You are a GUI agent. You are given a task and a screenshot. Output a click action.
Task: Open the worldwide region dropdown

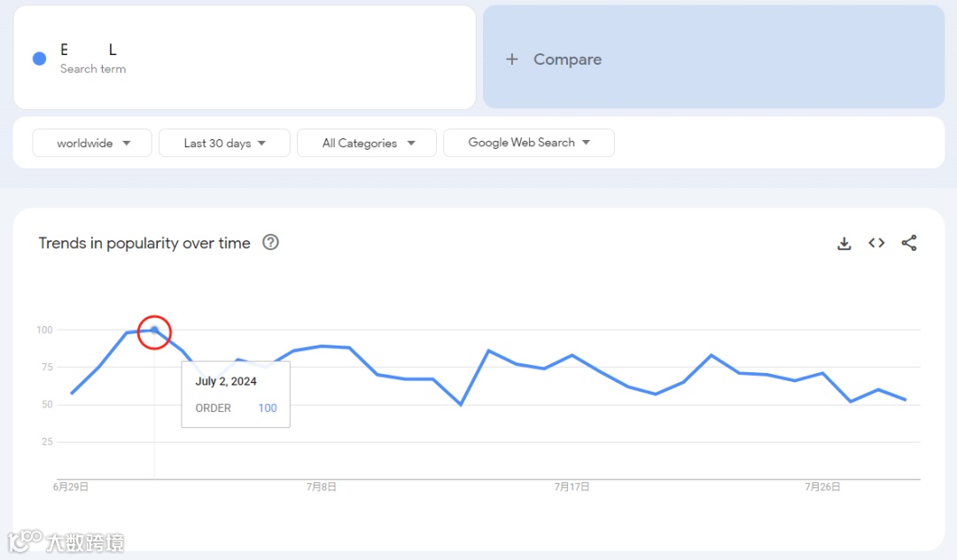[x=92, y=143]
